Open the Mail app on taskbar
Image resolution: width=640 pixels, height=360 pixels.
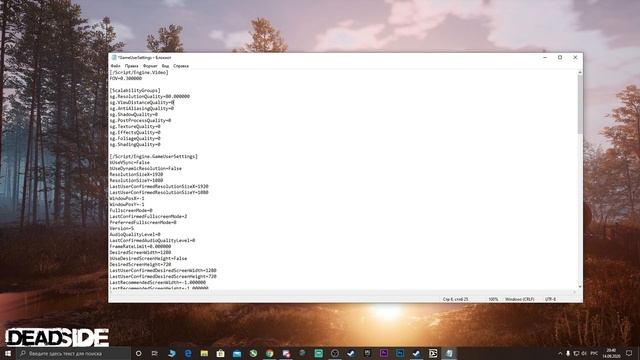pos(237,353)
